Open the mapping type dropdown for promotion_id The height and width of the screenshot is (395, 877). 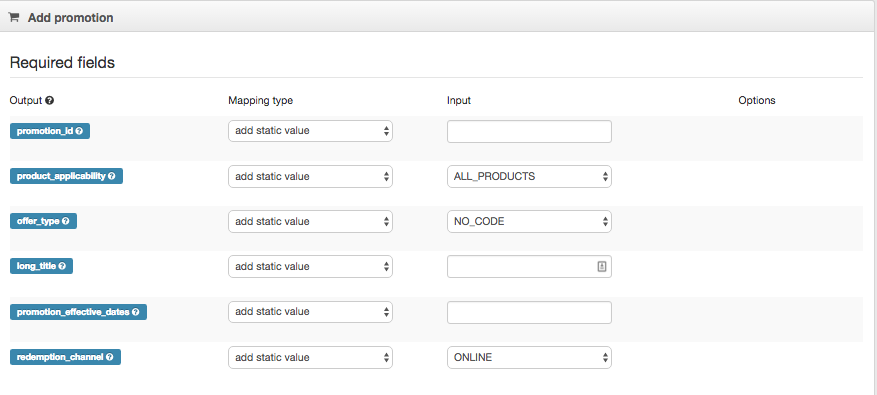(310, 131)
